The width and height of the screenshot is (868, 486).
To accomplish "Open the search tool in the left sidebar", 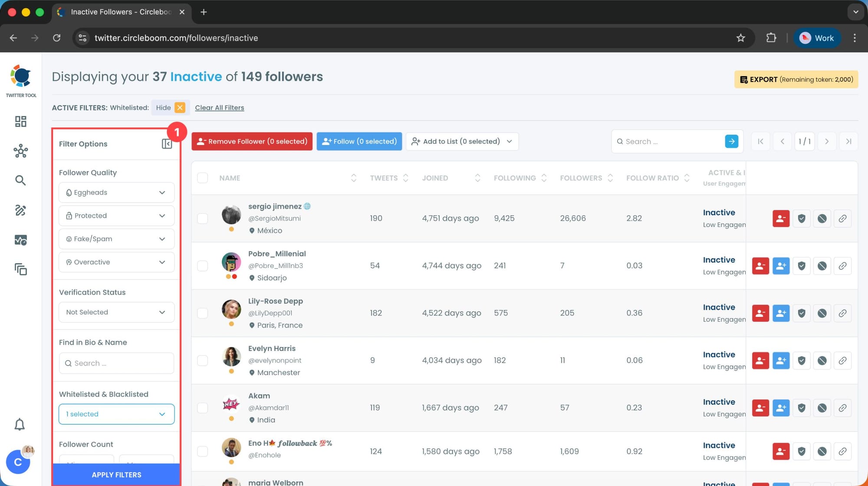I will 20,180.
